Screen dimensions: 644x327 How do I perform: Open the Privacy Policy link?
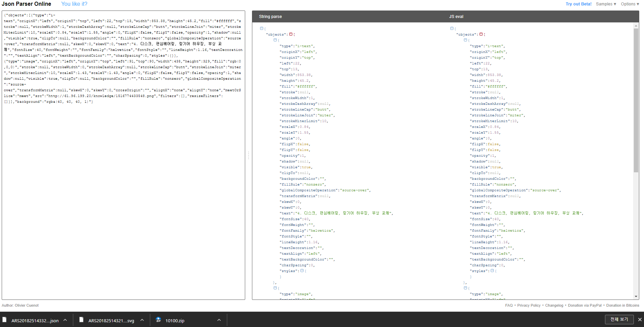(x=529, y=305)
